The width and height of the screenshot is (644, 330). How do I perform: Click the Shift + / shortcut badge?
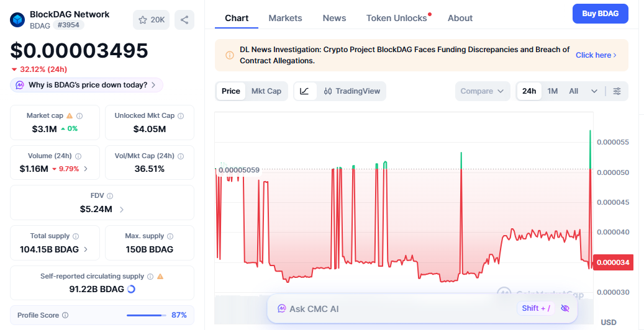pyautogui.click(x=535, y=308)
